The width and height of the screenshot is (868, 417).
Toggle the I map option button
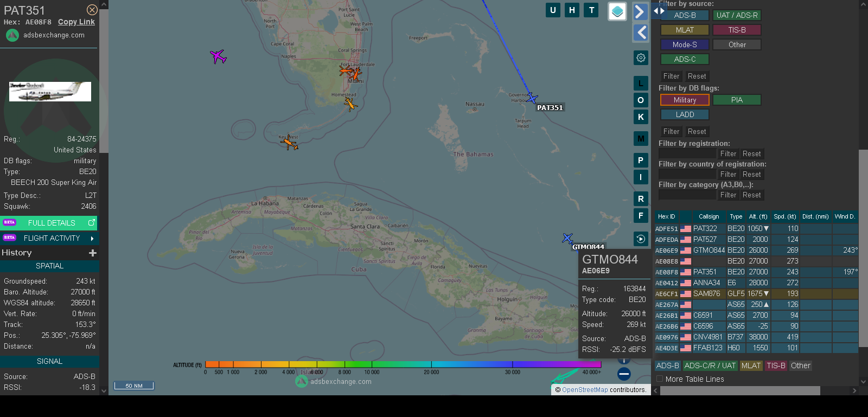[x=641, y=177]
